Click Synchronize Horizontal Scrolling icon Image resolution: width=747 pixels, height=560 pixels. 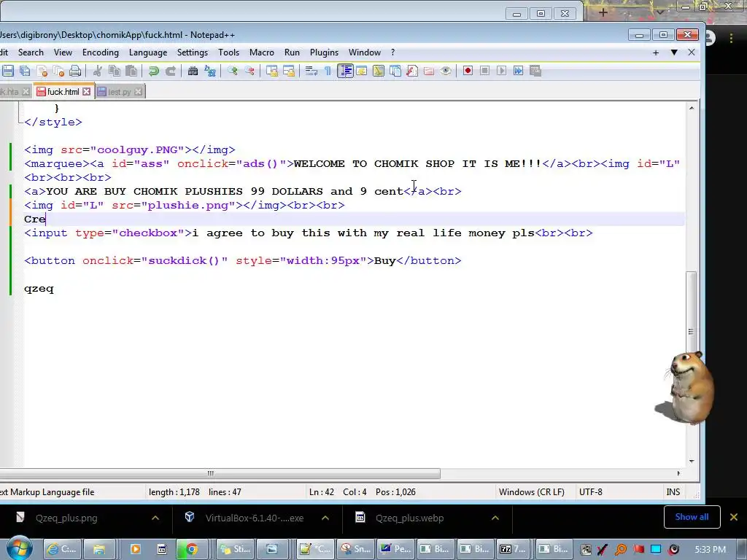(289, 71)
